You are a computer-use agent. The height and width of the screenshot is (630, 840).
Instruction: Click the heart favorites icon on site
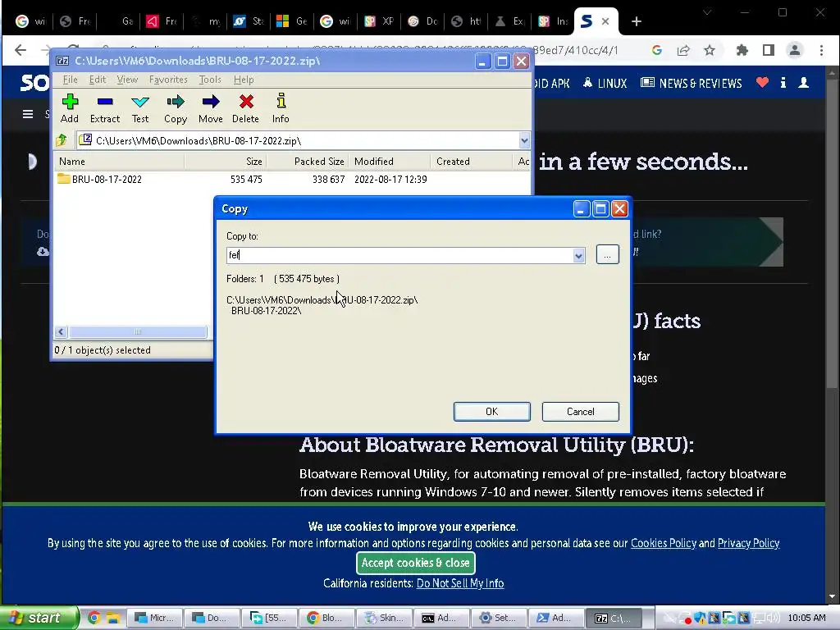[762, 83]
